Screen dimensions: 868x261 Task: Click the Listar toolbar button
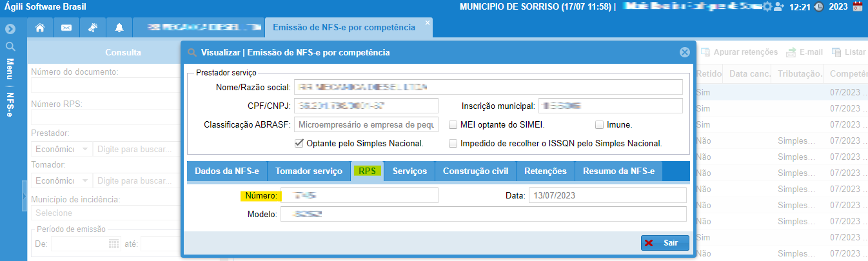849,52
